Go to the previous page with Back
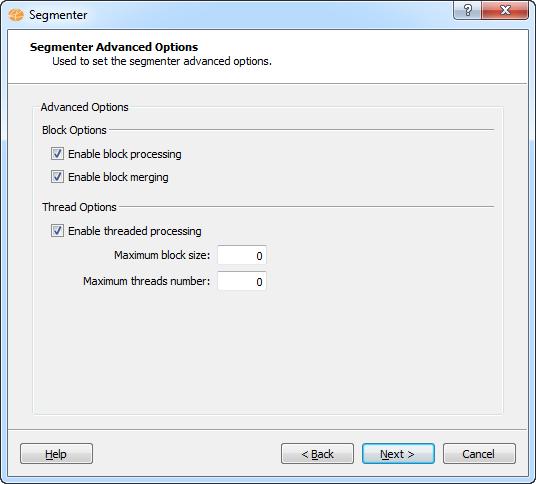The height and width of the screenshot is (484, 536). pyautogui.click(x=317, y=454)
